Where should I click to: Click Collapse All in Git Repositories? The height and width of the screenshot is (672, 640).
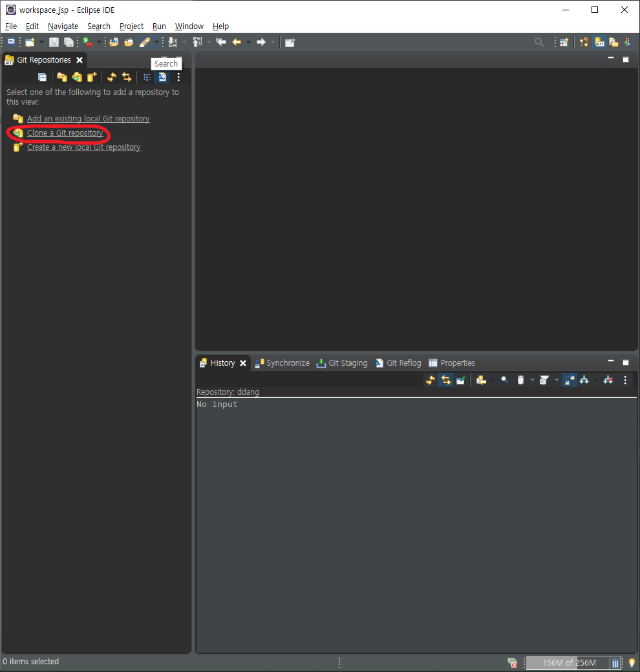tap(42, 77)
